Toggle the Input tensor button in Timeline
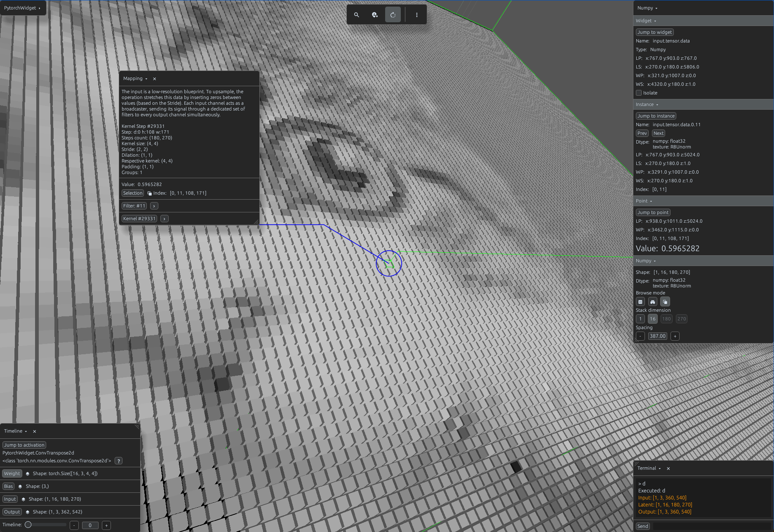This screenshot has height=532, width=774. click(x=10, y=499)
